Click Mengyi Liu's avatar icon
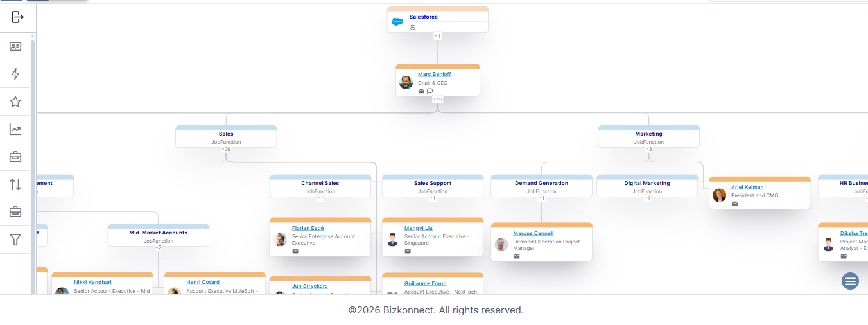The image size is (868, 325). [393, 240]
